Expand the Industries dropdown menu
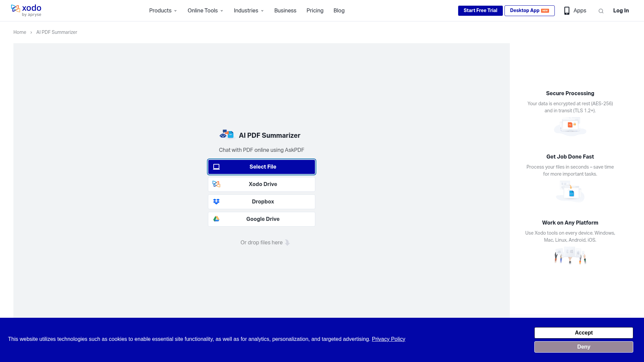 249,11
